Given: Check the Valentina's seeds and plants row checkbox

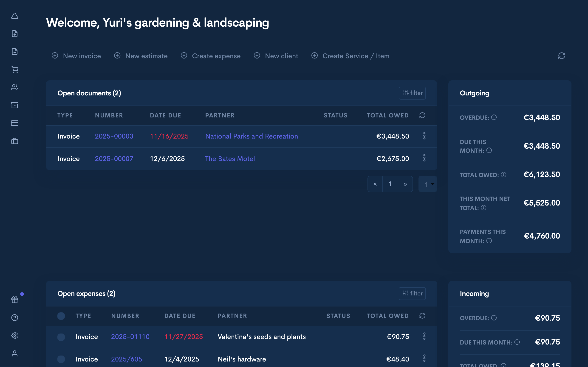Looking at the screenshot, I should tap(61, 337).
